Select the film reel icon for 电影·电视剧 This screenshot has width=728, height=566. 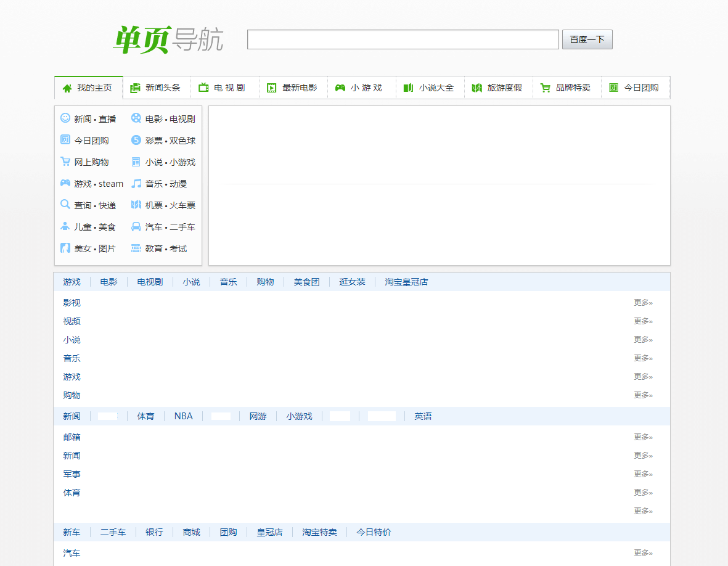pos(136,118)
